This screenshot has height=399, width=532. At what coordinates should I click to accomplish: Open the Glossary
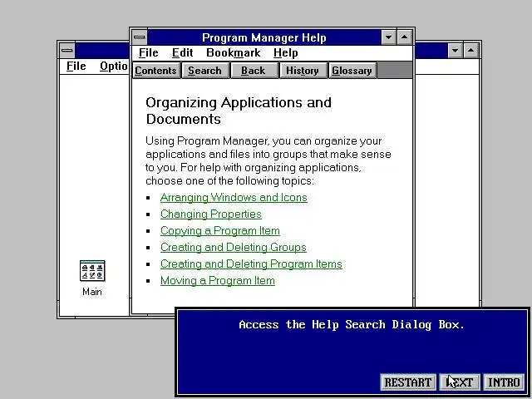352,71
